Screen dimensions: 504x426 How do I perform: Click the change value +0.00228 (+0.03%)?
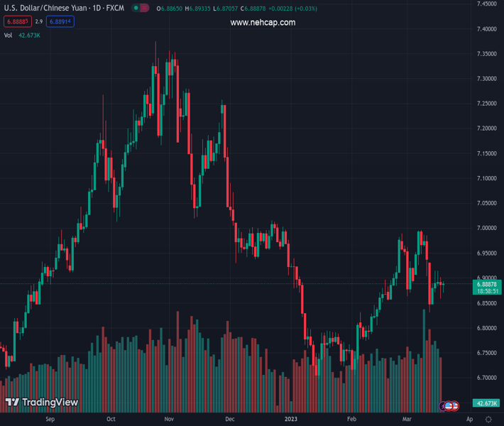click(x=293, y=9)
